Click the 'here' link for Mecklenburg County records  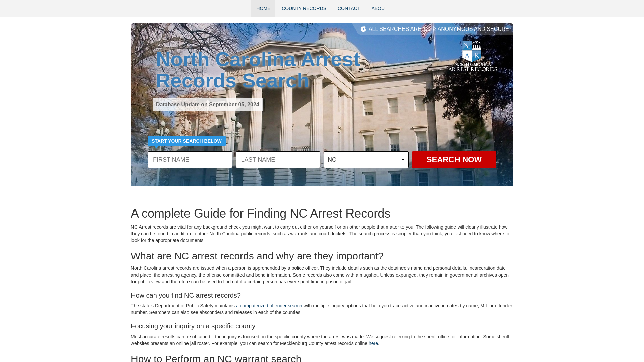pos(373,343)
